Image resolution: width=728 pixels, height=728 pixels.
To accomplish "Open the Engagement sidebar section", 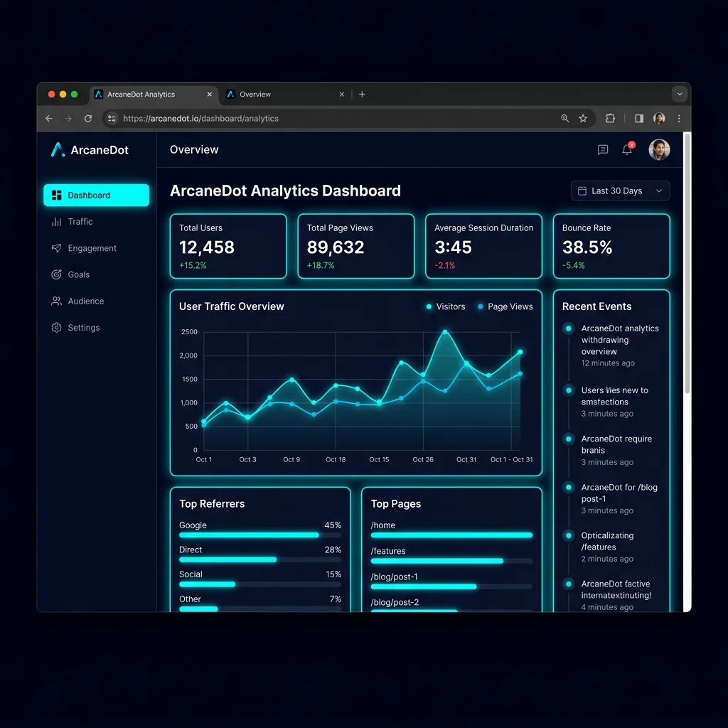I will coord(97,248).
